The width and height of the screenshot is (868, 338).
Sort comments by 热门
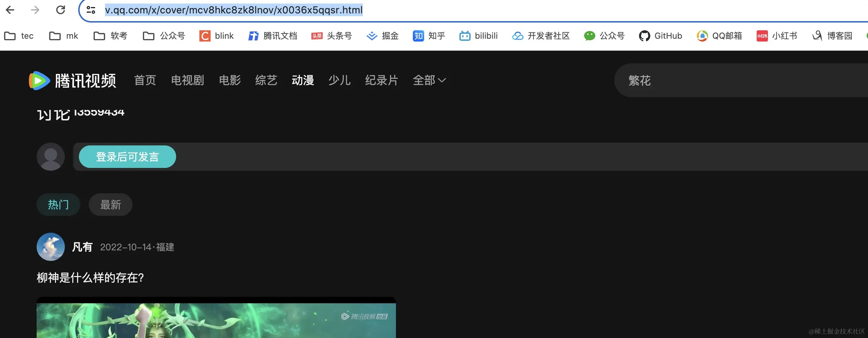(x=58, y=205)
